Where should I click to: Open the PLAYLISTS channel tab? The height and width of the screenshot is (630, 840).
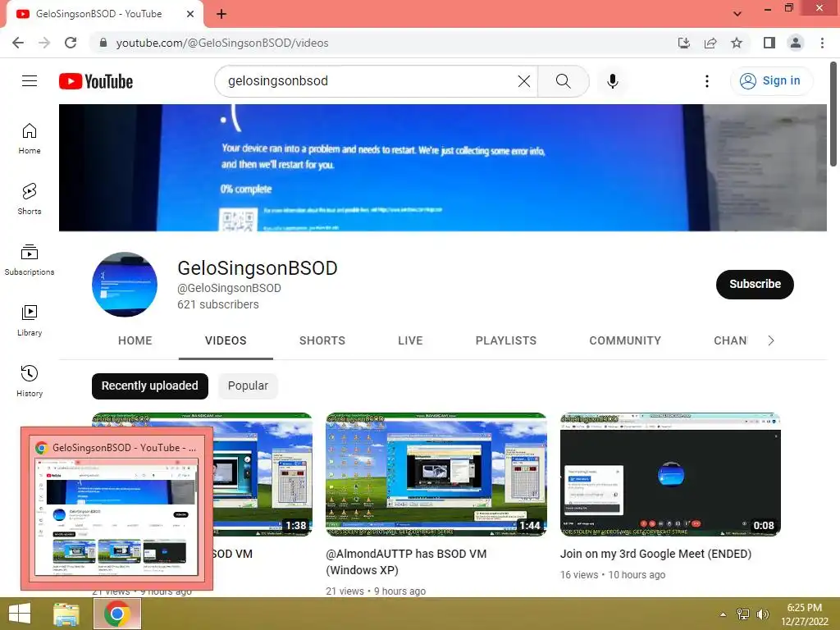point(505,340)
